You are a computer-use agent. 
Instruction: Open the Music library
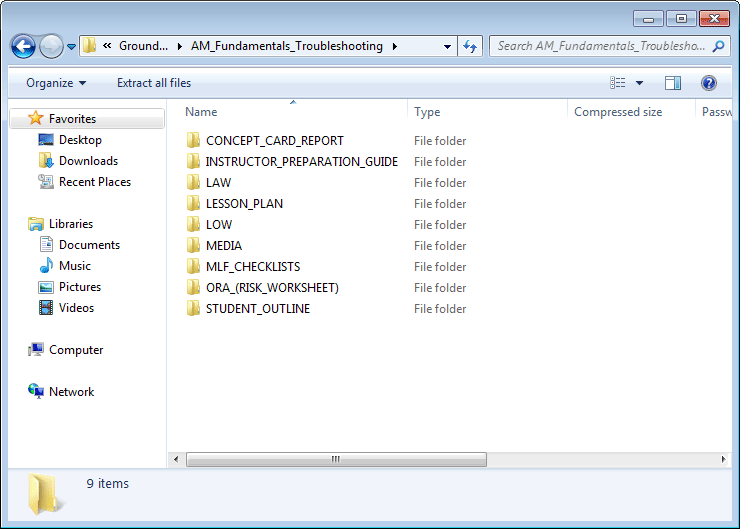[x=75, y=266]
